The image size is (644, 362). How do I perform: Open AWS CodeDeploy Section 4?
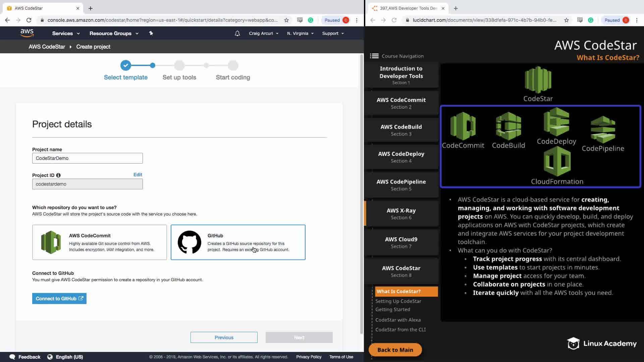click(x=401, y=157)
